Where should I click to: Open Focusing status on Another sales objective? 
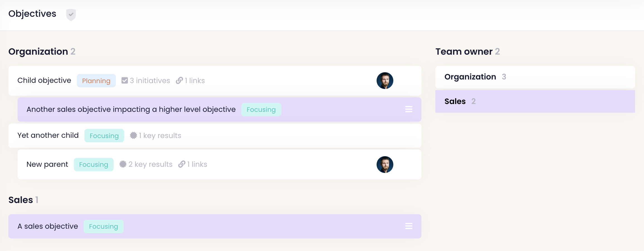coord(261,110)
